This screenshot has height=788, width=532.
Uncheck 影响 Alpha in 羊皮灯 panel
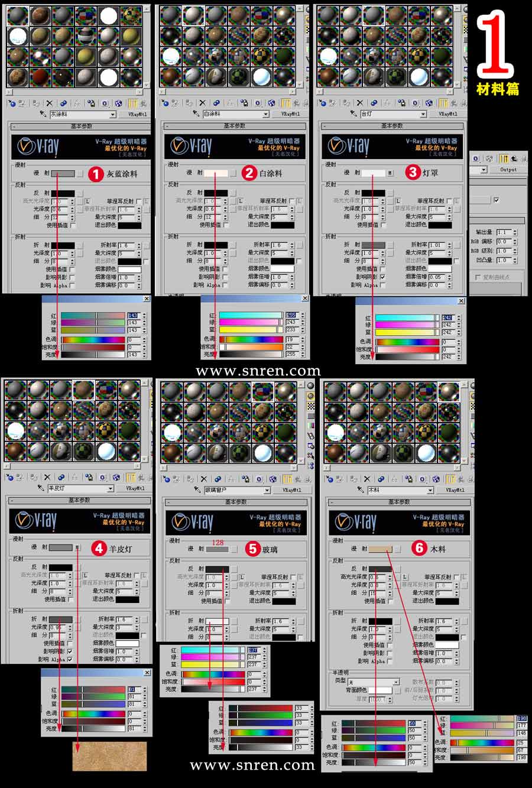70,659
